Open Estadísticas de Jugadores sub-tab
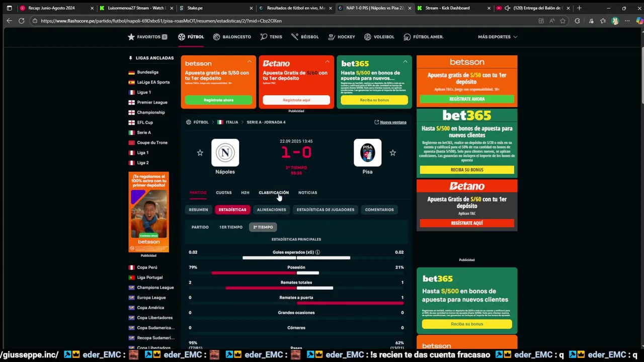644x362 pixels. (x=326, y=210)
